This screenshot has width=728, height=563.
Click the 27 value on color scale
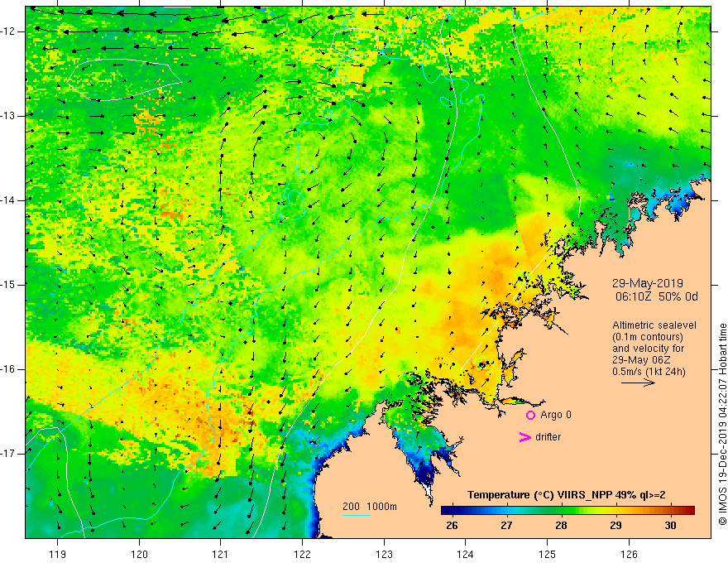pyautogui.click(x=506, y=526)
